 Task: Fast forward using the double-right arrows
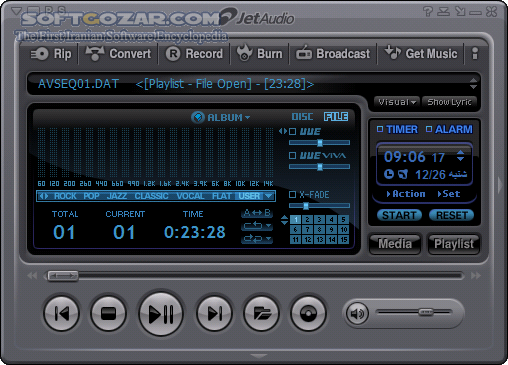coord(476,276)
